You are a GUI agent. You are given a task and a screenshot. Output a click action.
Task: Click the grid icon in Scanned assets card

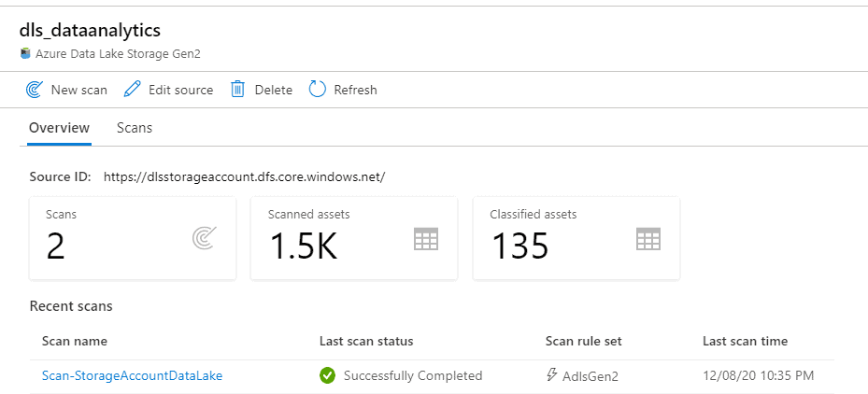(x=426, y=238)
